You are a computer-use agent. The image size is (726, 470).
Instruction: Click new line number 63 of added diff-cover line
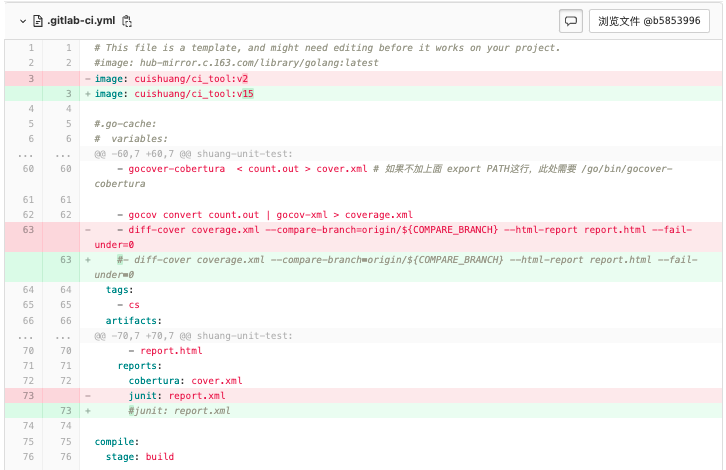pos(67,260)
